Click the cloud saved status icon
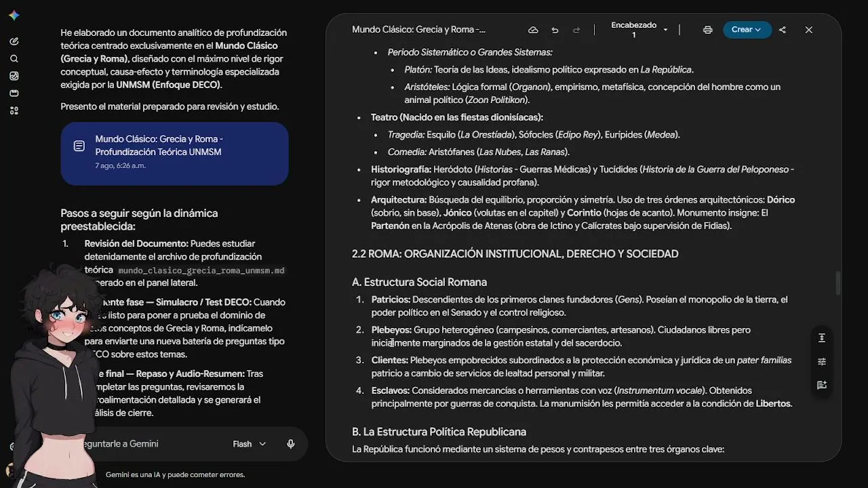Viewport: 868px width, 488px height. [533, 30]
